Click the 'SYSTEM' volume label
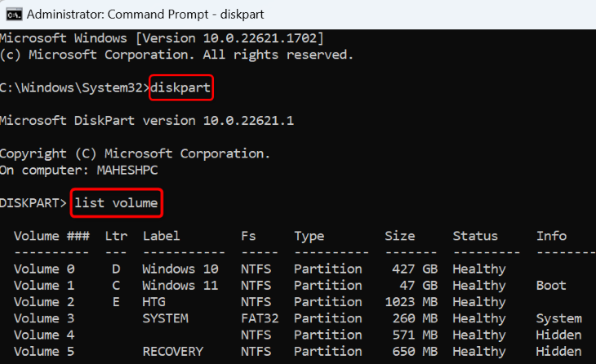The width and height of the screenshot is (596, 364). click(165, 318)
